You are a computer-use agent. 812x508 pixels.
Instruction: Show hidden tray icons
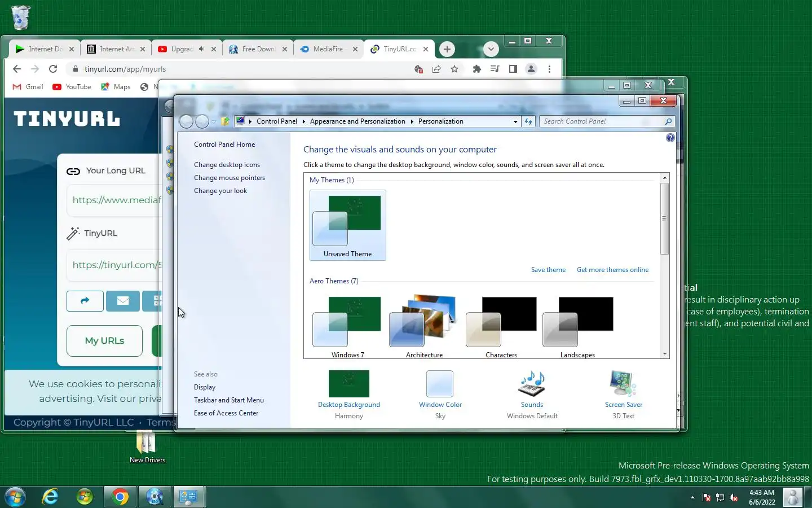point(692,497)
